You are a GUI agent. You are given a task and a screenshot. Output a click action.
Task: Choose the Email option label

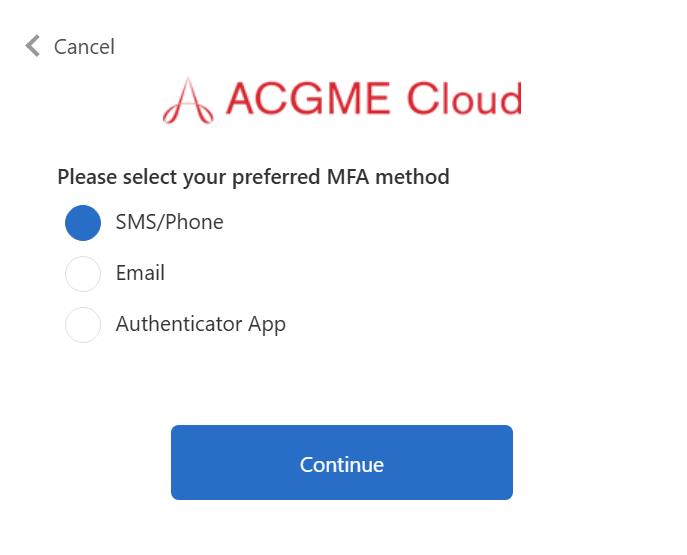click(140, 273)
